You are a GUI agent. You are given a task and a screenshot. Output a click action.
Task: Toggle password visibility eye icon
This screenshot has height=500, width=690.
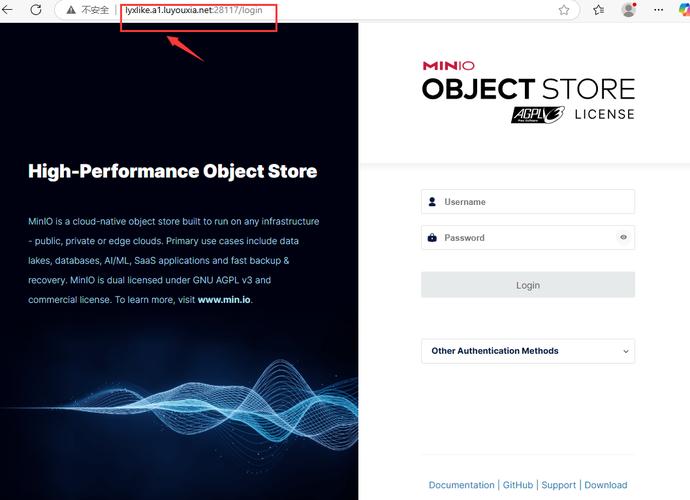tap(623, 238)
